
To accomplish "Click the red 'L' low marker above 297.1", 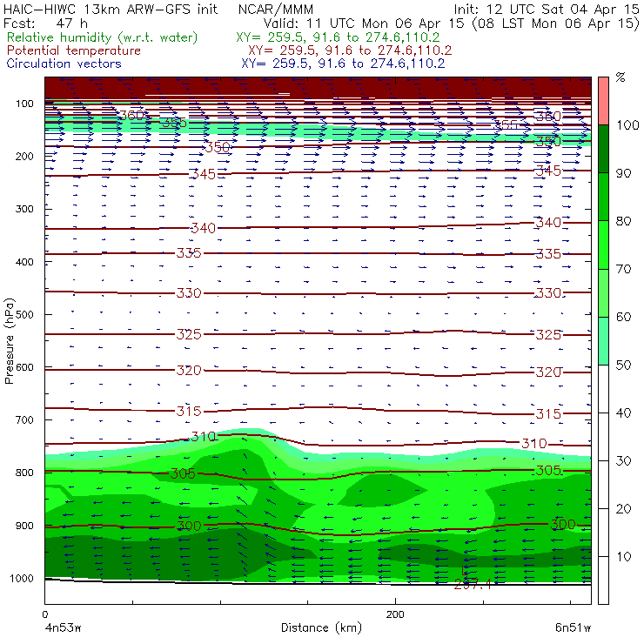I will pos(465,571).
